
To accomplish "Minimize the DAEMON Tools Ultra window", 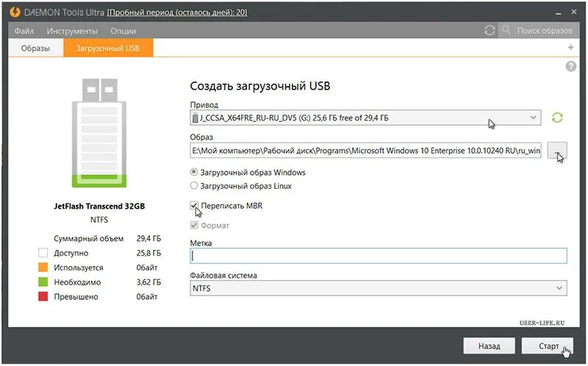I will click(558, 13).
